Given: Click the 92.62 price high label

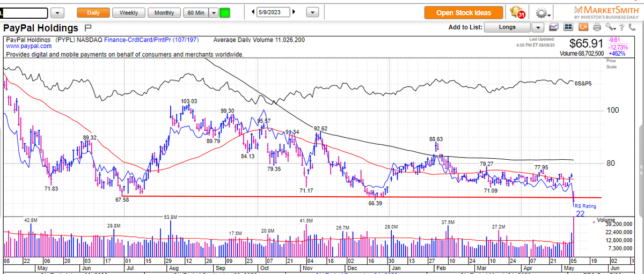Looking at the screenshot, I should click(x=321, y=129).
